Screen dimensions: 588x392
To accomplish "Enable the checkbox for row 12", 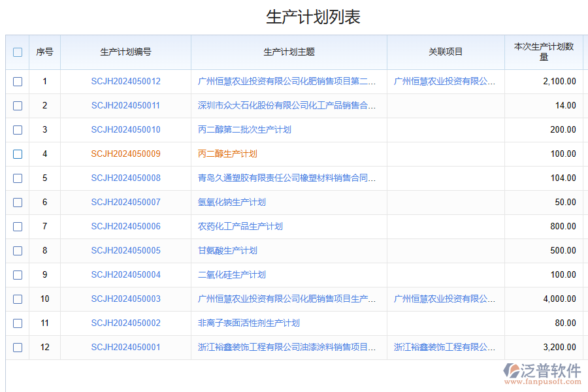I will tap(18, 348).
